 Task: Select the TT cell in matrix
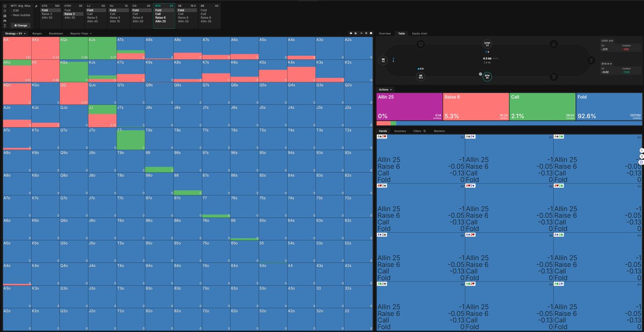pyautogui.click(x=130, y=138)
